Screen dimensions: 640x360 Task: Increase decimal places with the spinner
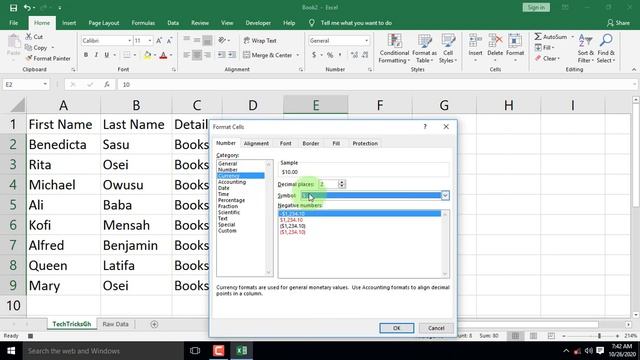[x=342, y=182]
